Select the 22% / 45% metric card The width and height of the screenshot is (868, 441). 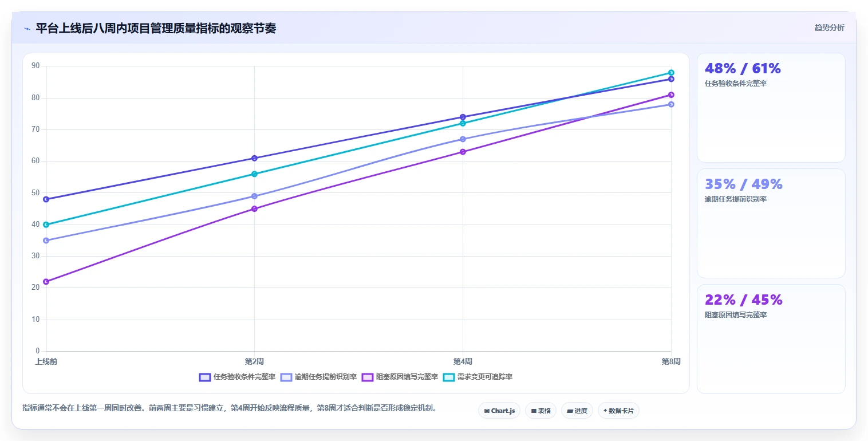(x=771, y=339)
